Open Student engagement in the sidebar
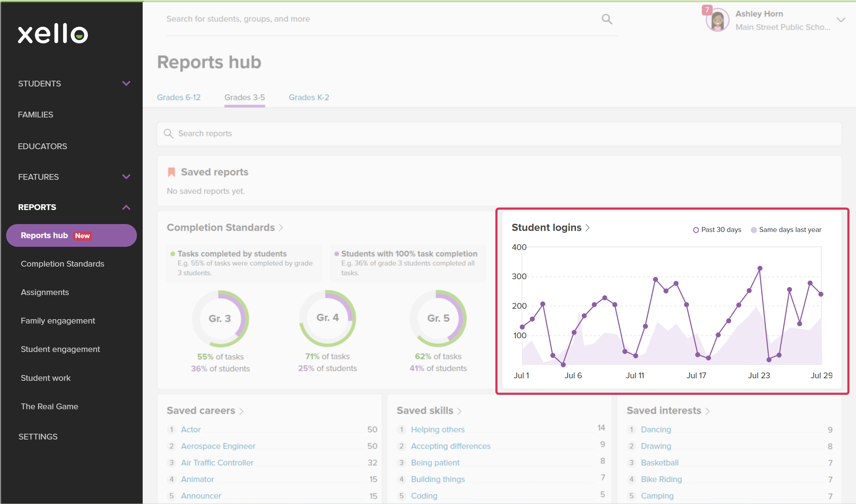 click(x=60, y=349)
